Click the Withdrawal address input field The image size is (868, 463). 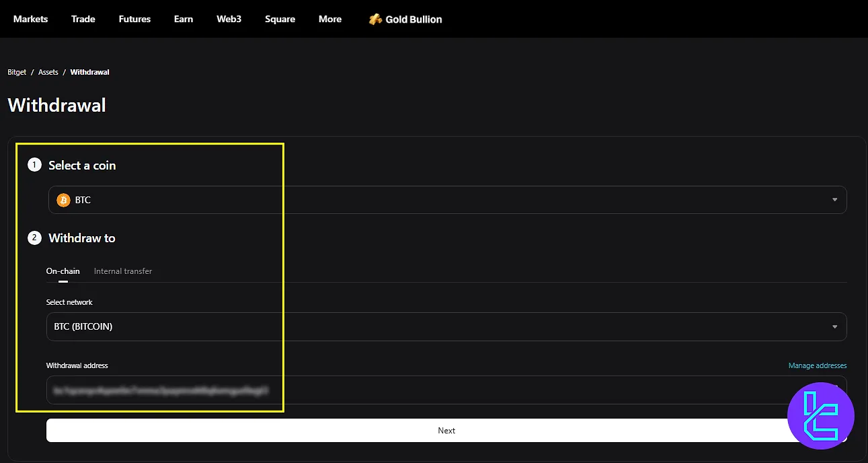446,390
